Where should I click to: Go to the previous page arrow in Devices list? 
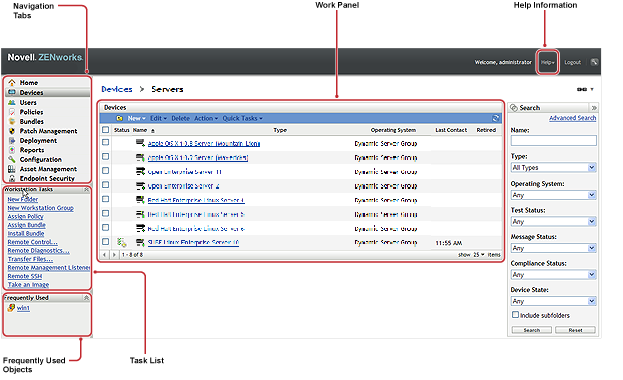point(104,254)
